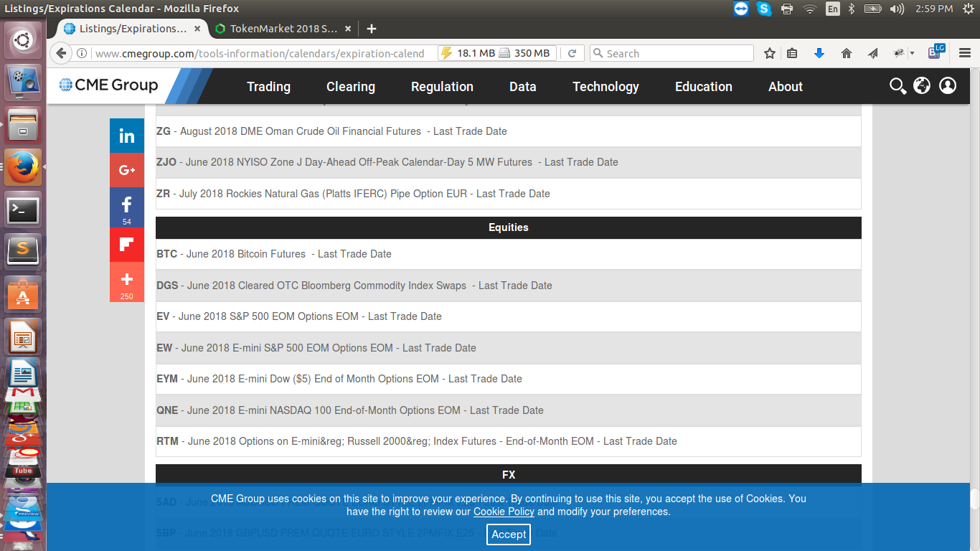
Task: Share via the Flipboard icon
Action: (127, 245)
